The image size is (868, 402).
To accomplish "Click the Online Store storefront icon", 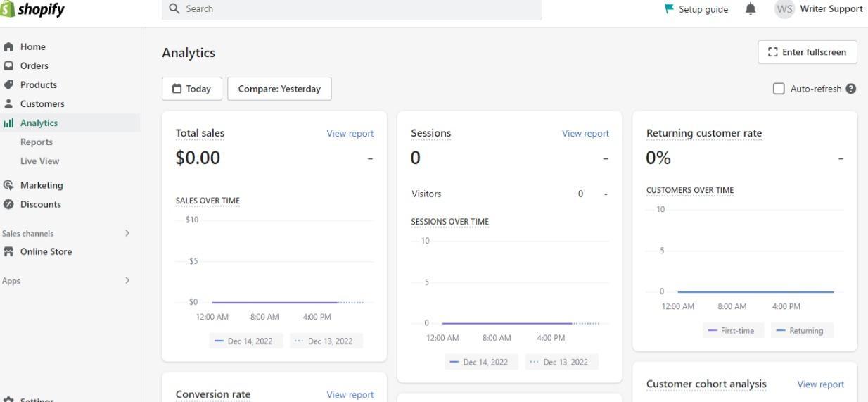I will pos(8,252).
